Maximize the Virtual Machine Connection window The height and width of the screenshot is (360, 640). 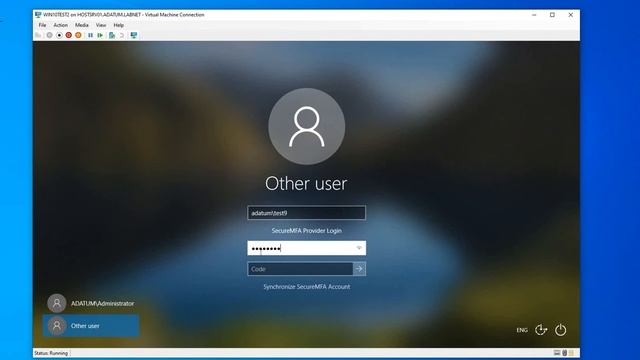(x=552, y=15)
